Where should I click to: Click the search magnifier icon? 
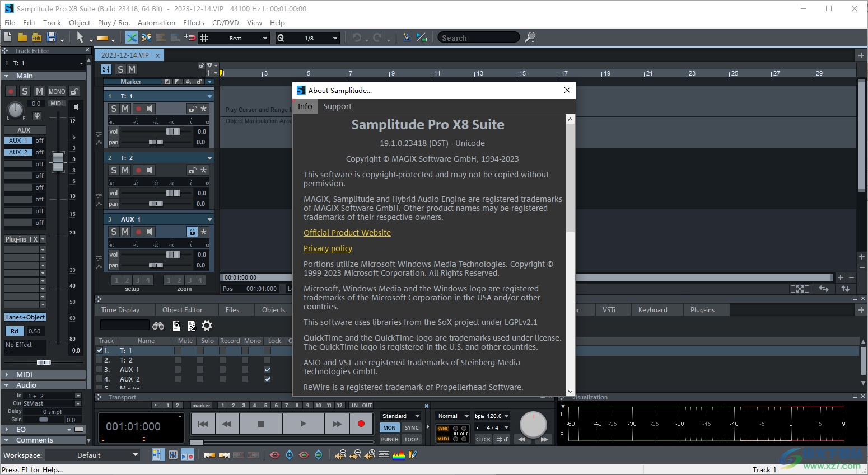pos(530,37)
